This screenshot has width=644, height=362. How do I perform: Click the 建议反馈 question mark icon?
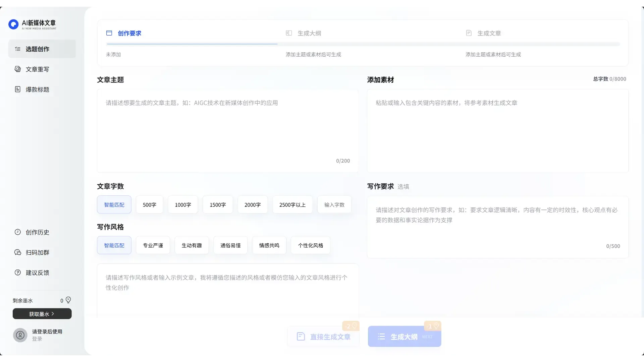click(x=18, y=273)
